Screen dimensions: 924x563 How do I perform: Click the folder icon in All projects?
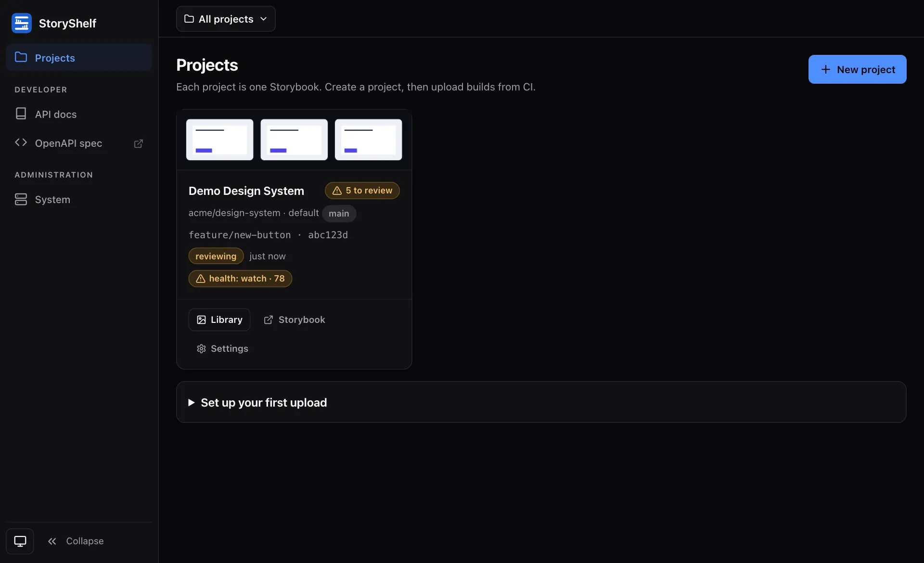click(x=189, y=19)
